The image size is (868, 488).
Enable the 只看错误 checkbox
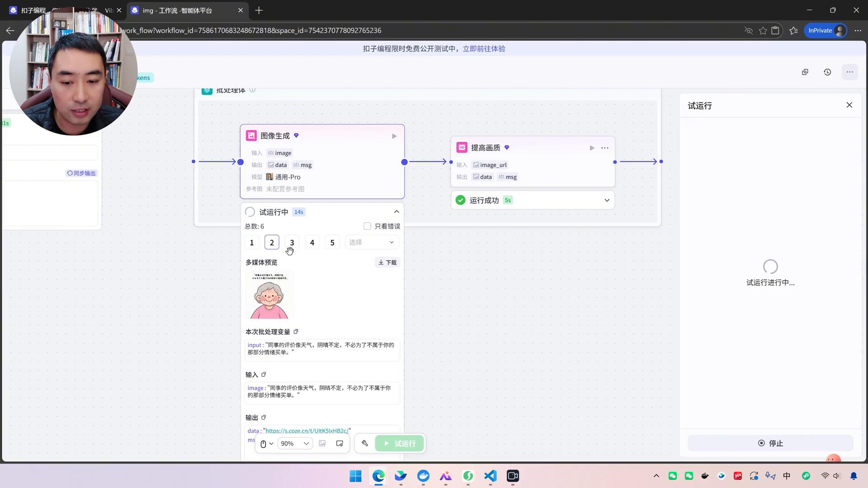(367, 226)
